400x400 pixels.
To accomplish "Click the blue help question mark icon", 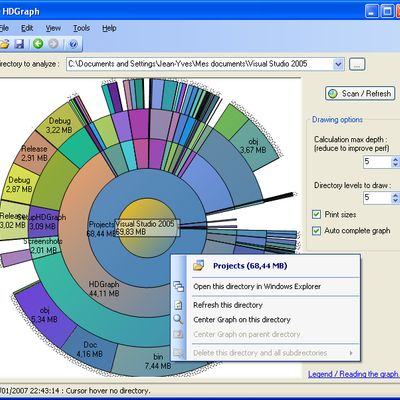I will [x=73, y=44].
